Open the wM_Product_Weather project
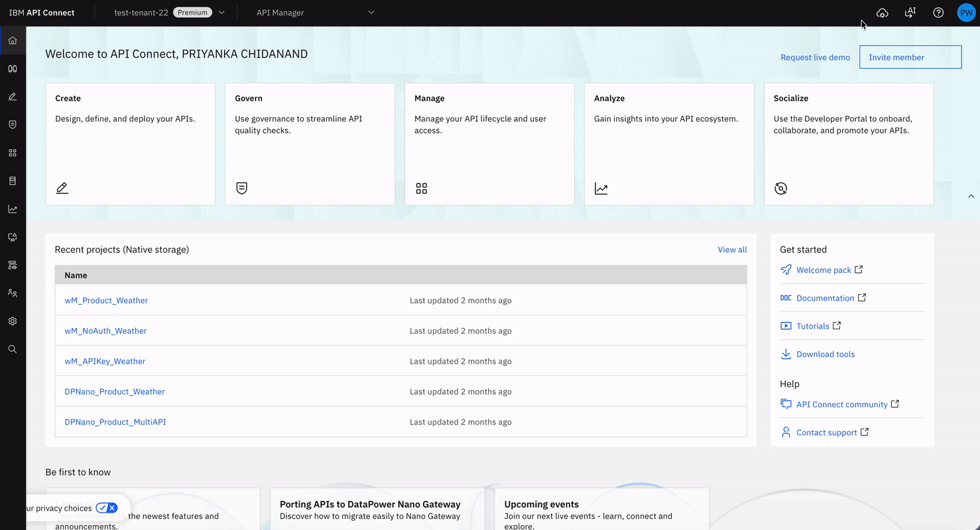The height and width of the screenshot is (530, 980). tap(106, 301)
